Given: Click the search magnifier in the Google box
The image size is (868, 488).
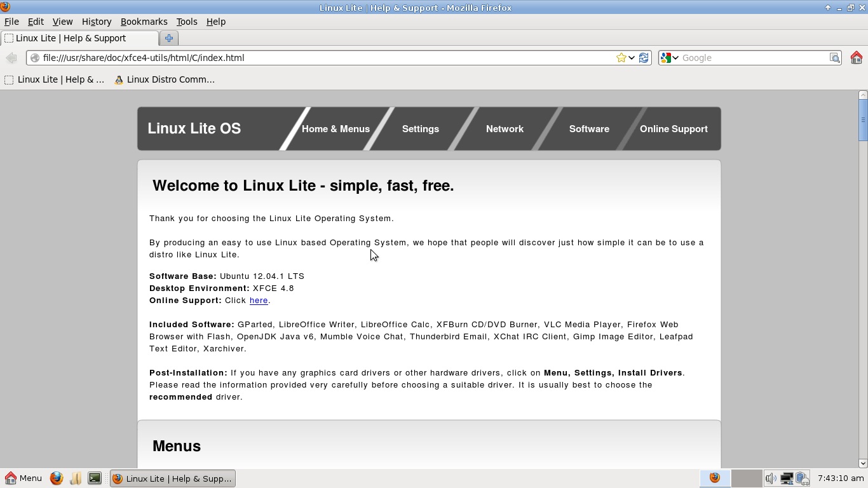Looking at the screenshot, I should pos(834,58).
